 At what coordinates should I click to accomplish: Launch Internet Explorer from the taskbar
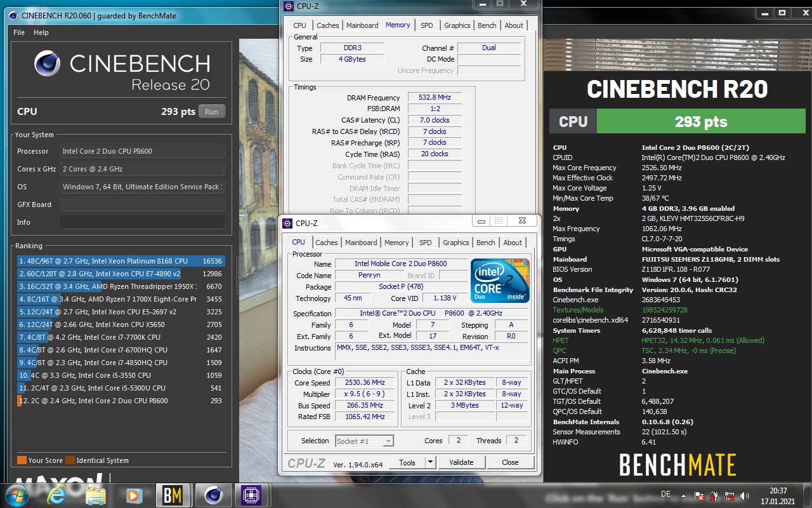click(57, 495)
